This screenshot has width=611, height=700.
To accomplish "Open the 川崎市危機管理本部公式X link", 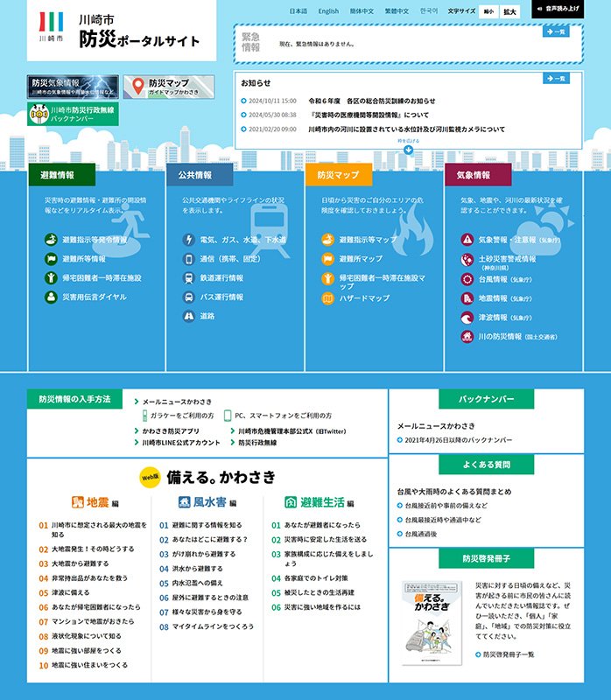I will pos(292,431).
